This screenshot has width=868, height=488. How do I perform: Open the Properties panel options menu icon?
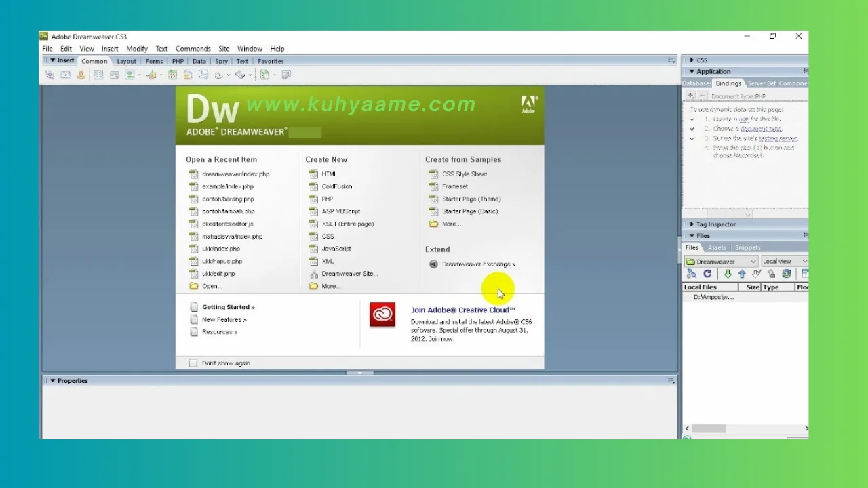[x=671, y=381]
